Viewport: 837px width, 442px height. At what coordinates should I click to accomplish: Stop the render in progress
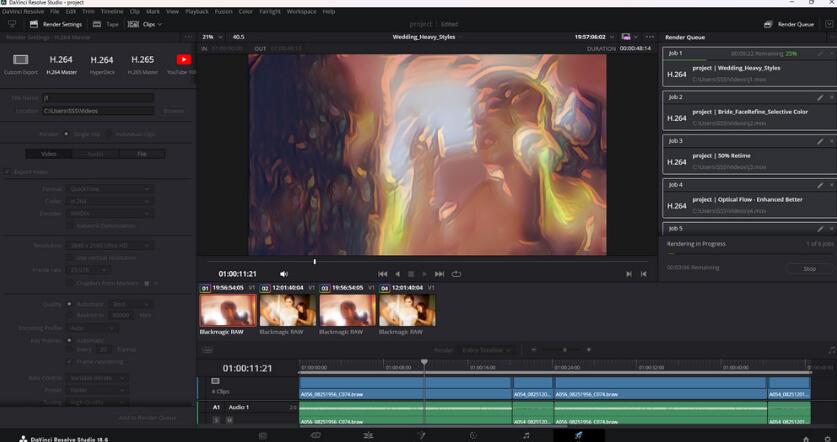[x=809, y=268]
